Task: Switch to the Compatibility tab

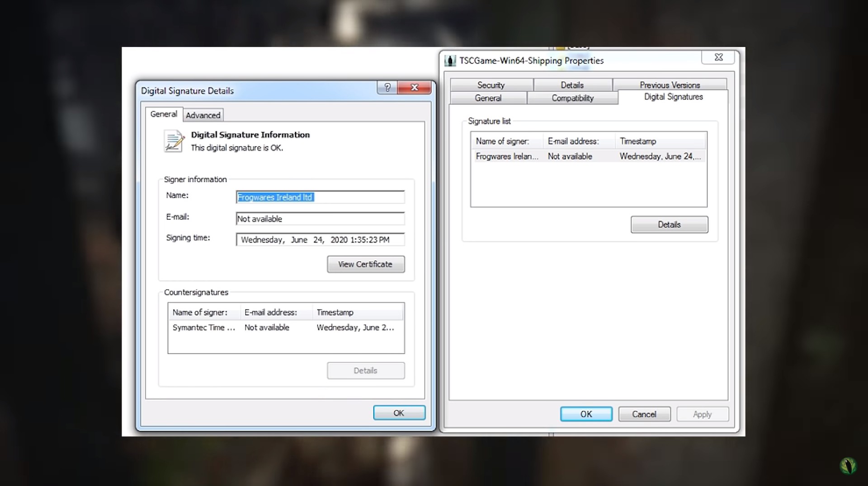Action: [572, 98]
